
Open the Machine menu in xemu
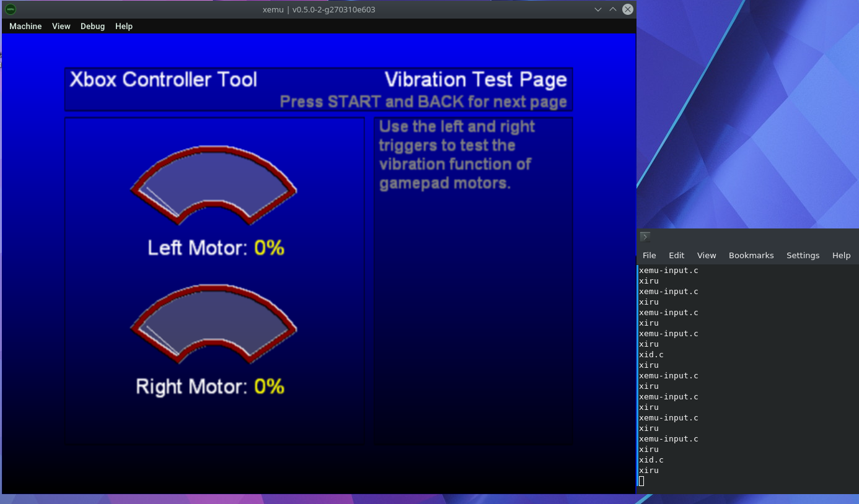(x=25, y=26)
